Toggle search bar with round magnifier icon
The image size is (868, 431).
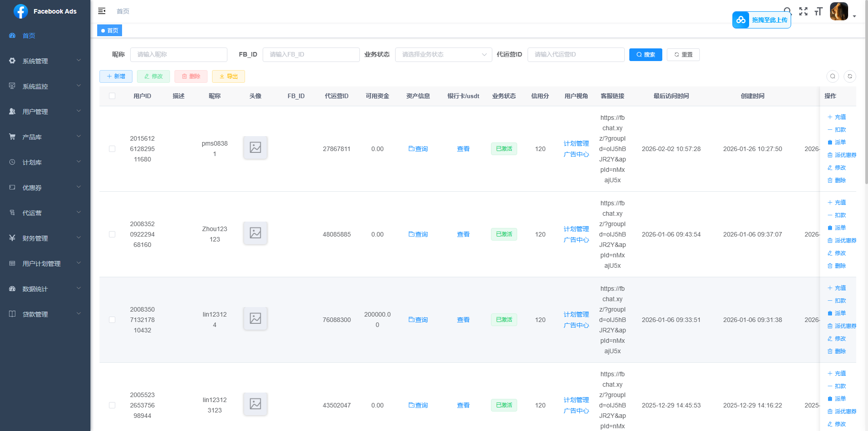(833, 76)
